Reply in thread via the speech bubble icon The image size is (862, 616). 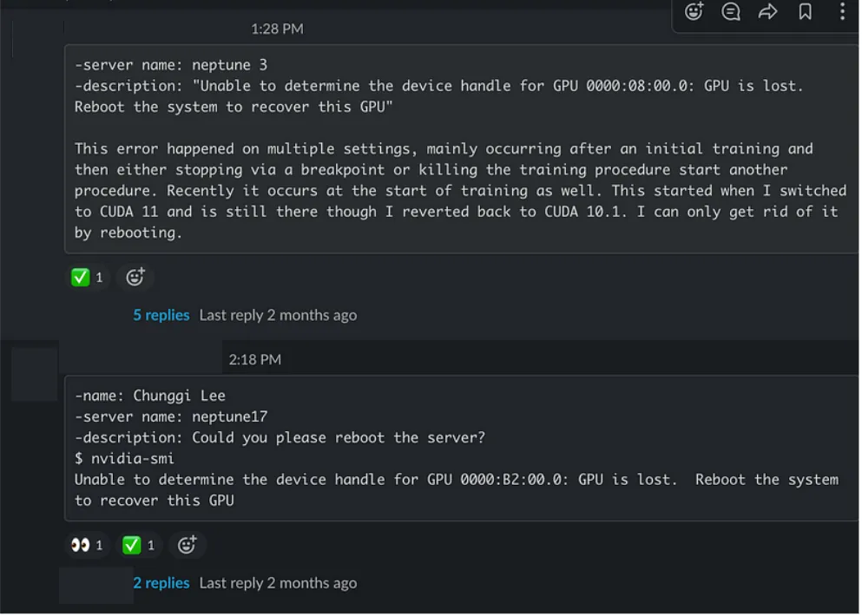(731, 11)
